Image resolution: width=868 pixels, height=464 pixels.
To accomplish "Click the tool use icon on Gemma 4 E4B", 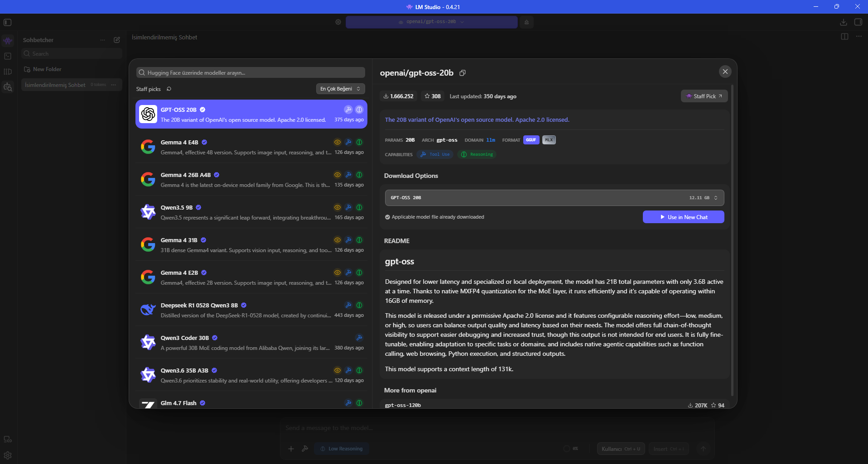I will (348, 142).
